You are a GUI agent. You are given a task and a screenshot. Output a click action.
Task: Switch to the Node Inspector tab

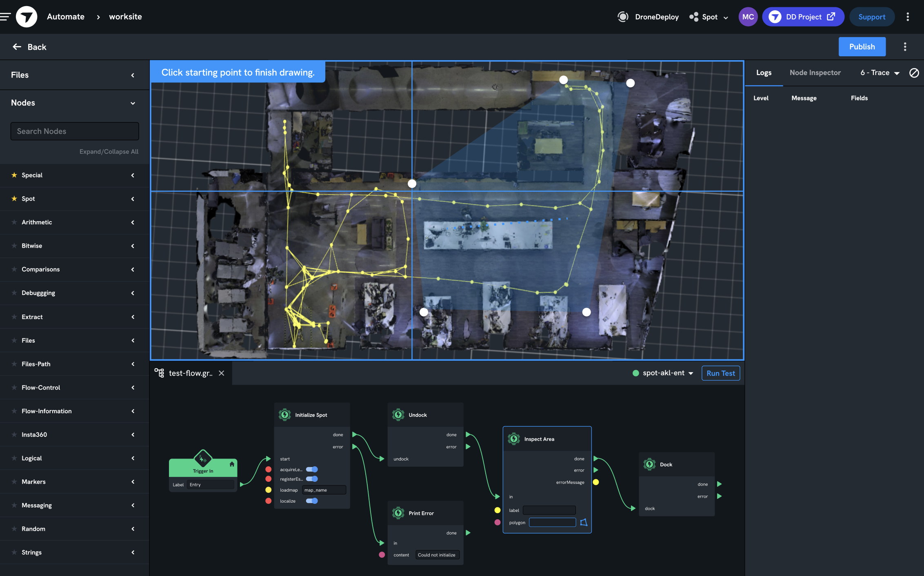[815, 73]
